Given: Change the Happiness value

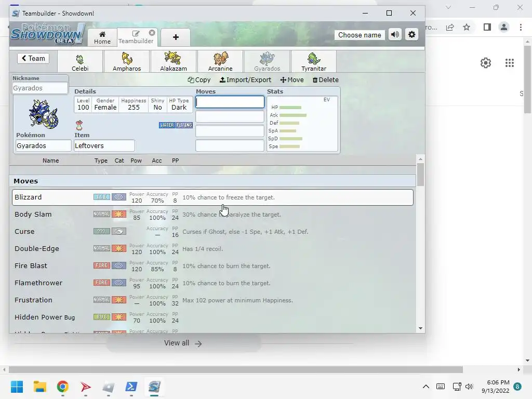Looking at the screenshot, I should [x=134, y=104].
